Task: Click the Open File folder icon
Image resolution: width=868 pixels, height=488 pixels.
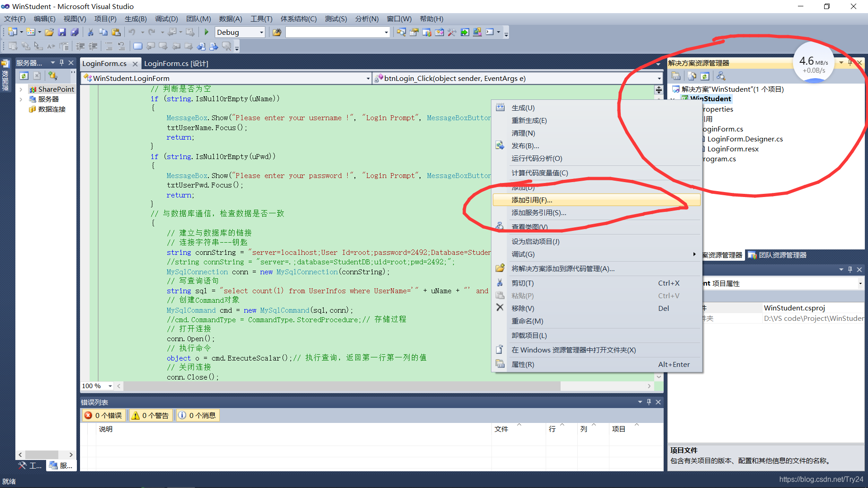Action: click(49, 32)
